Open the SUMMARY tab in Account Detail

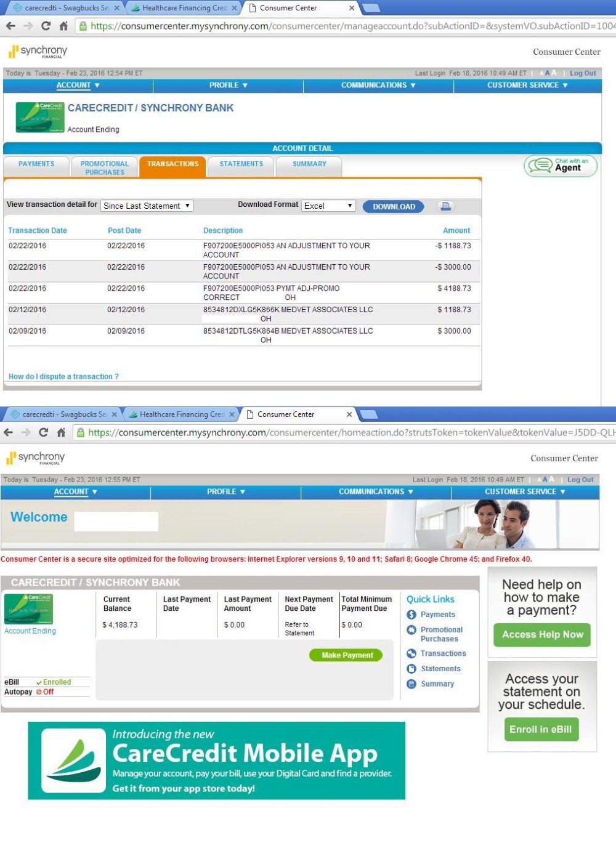pyautogui.click(x=309, y=167)
